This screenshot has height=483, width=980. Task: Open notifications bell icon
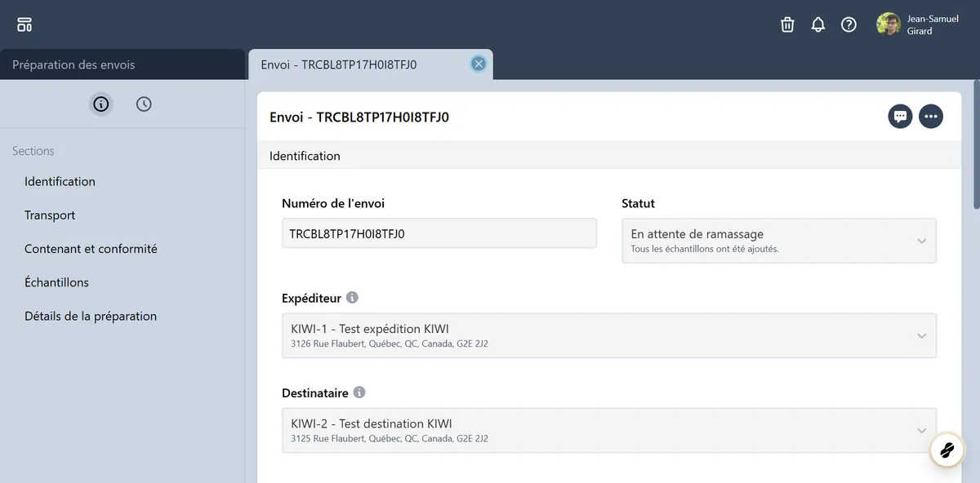(x=818, y=24)
